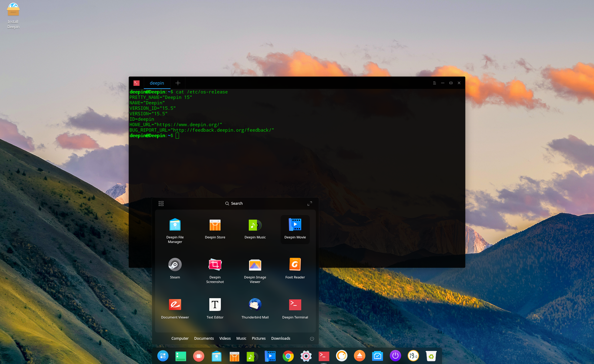594x364 pixels.
Task: Open Deepin File Manager from the launcher
Action: 175,225
